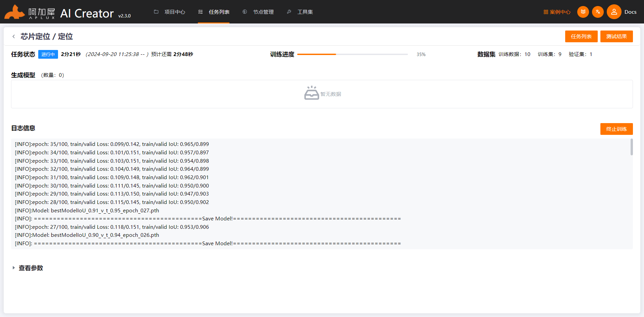This screenshot has width=644, height=317.
Task: Click the 进行中 status tag
Action: 48,54
